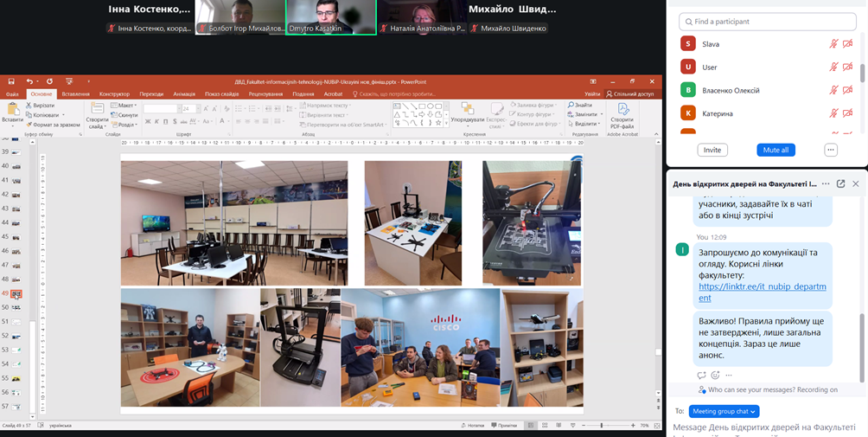Switch to reading view icon

coord(557,426)
